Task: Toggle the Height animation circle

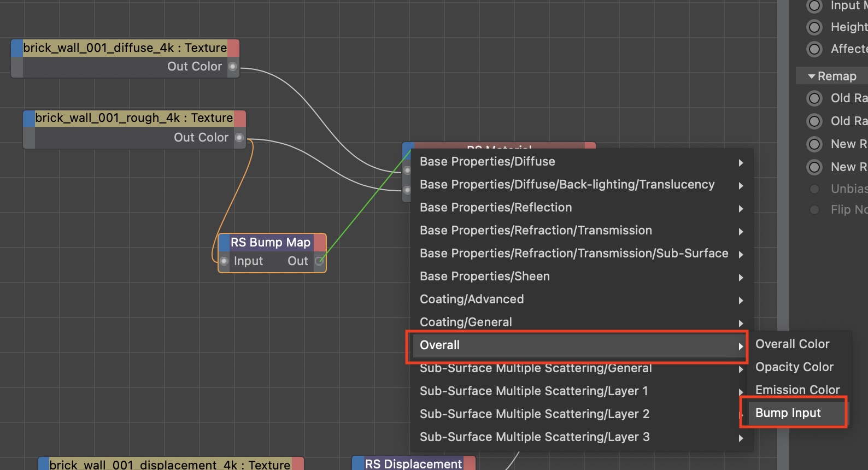Action: 814,27
